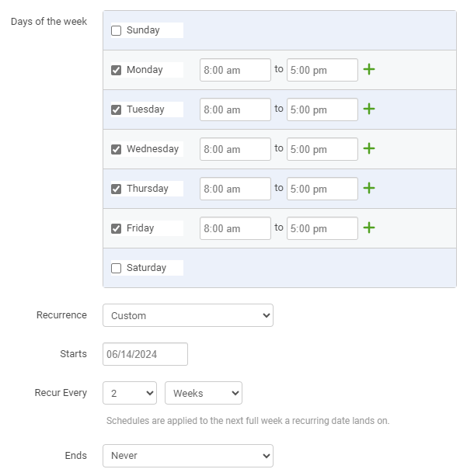The width and height of the screenshot is (467, 476).
Task: Click Friday's 5:00 pm end time field
Action: click(322, 228)
